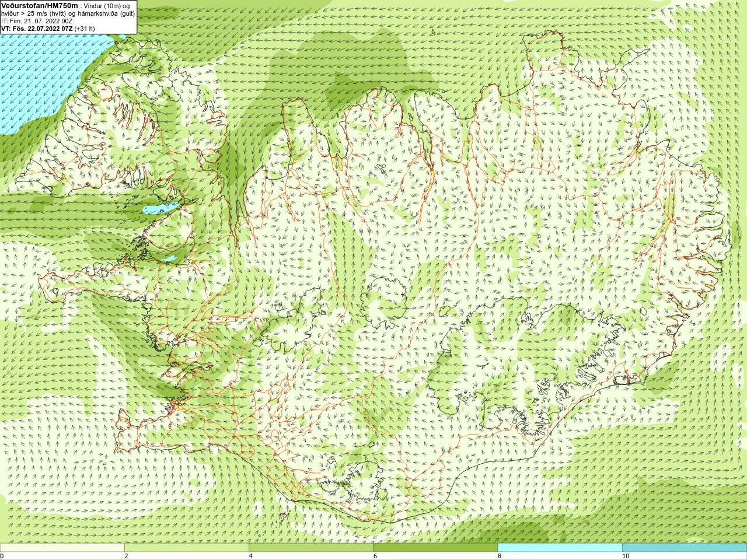Click the legend label '10'
The image size is (747, 560).
625,556
